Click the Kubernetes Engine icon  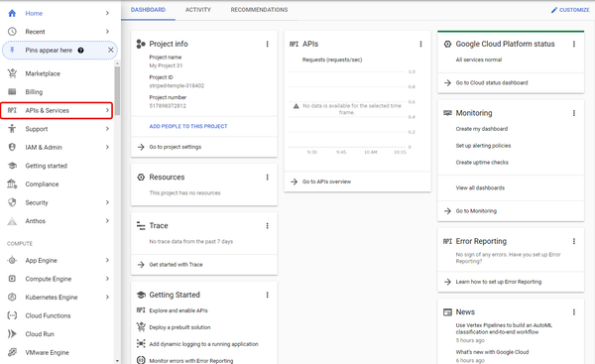pos(12,297)
